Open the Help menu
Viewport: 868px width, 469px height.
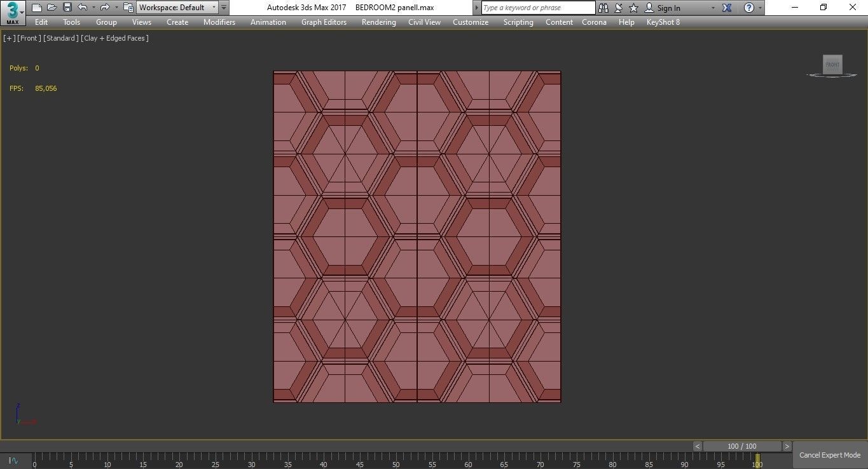[626, 22]
